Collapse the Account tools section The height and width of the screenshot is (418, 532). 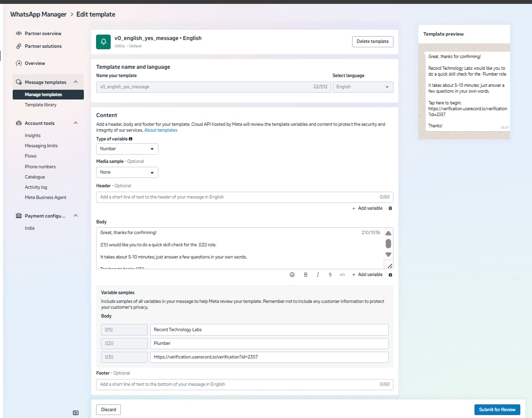76,123
